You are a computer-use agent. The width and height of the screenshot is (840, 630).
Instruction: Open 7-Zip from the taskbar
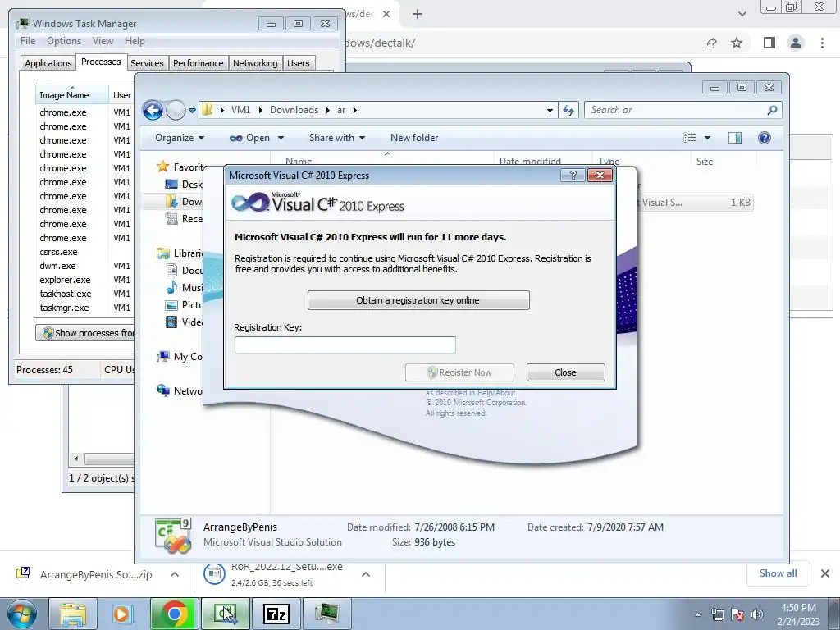(x=277, y=614)
